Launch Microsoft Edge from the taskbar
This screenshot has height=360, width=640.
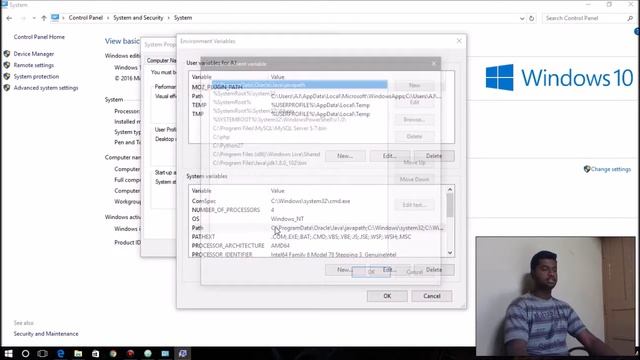pyautogui.click(x=60, y=353)
